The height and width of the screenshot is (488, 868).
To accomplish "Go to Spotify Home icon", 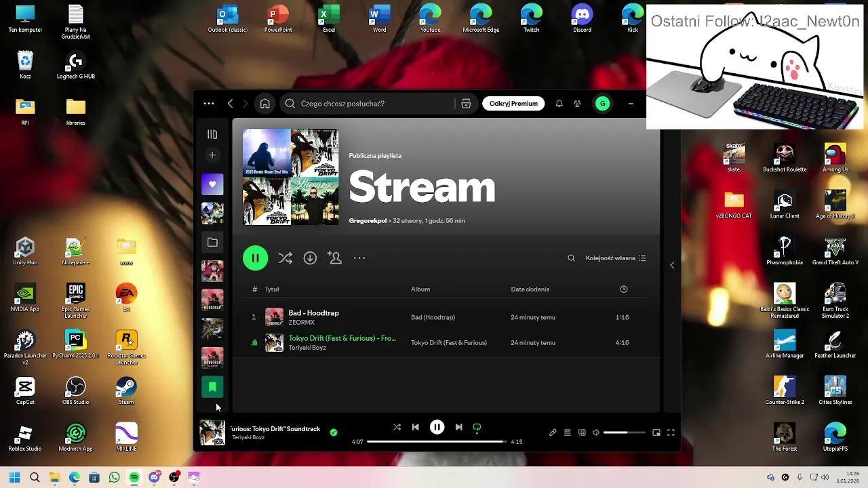I will pyautogui.click(x=265, y=104).
